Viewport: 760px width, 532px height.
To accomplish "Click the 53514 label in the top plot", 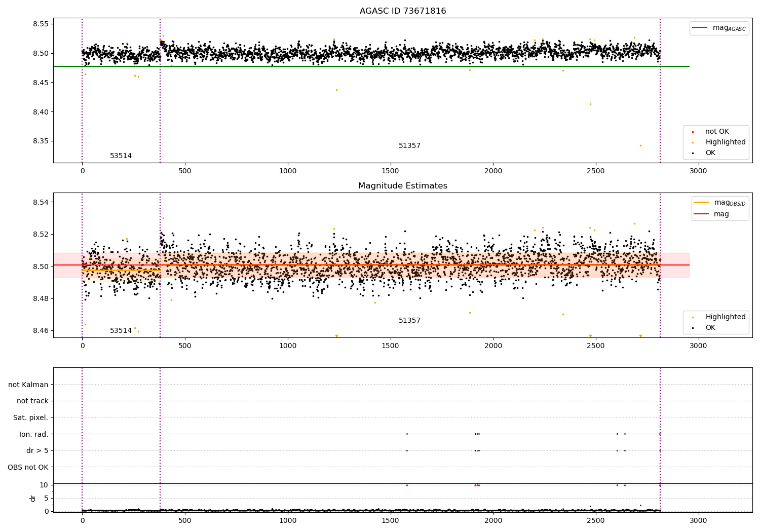I will pyautogui.click(x=121, y=156).
